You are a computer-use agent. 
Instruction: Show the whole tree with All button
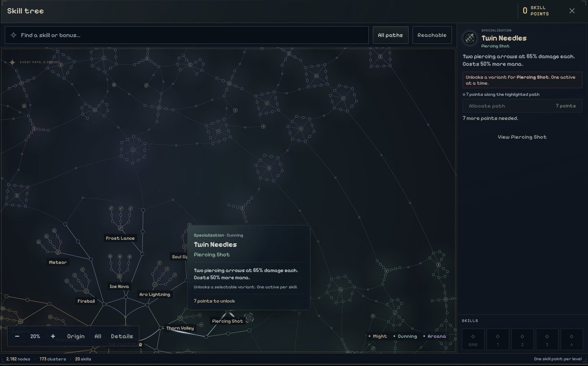point(98,336)
